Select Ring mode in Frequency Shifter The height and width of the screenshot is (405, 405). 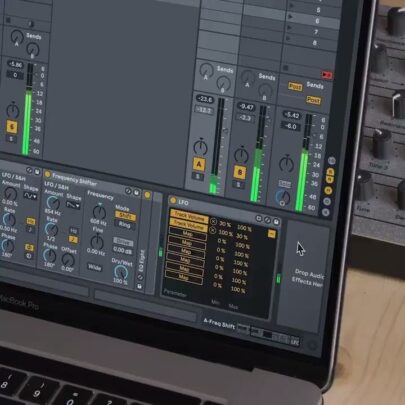point(124,225)
